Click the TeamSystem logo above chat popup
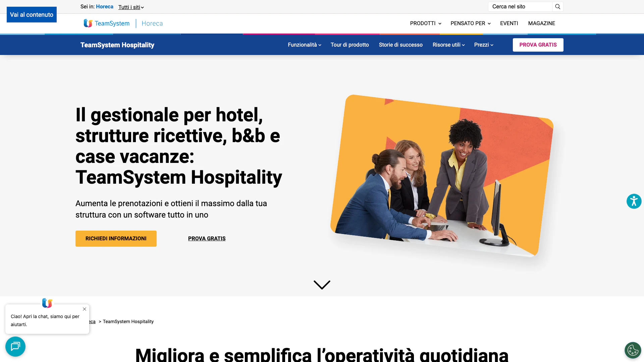Viewport: 644px width, 362px height. pyautogui.click(x=47, y=303)
